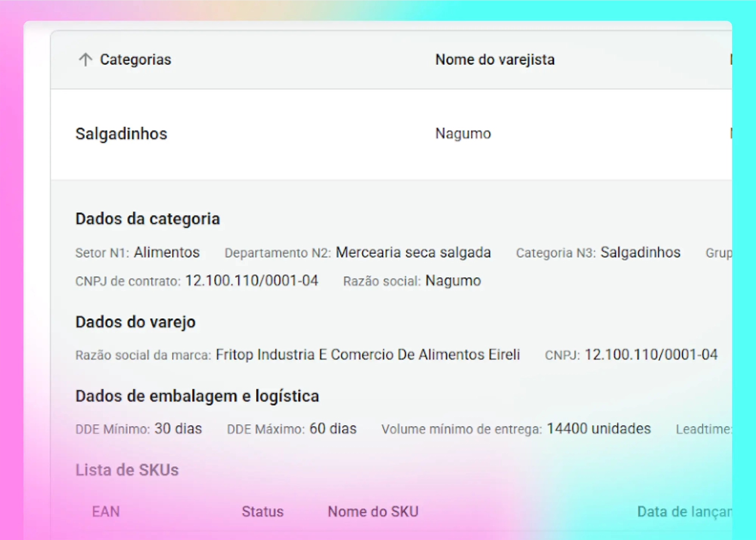Select the Nagumo retailer cell
This screenshot has width=756, height=540.
[463, 133]
